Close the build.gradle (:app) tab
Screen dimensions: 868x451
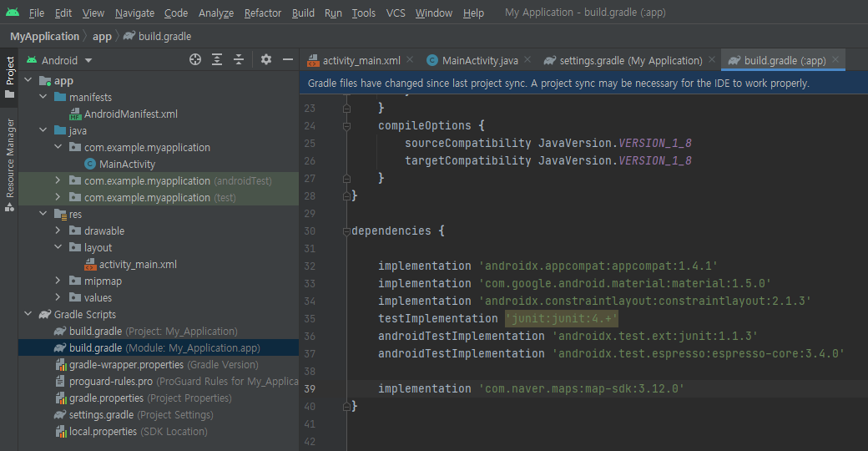click(835, 59)
